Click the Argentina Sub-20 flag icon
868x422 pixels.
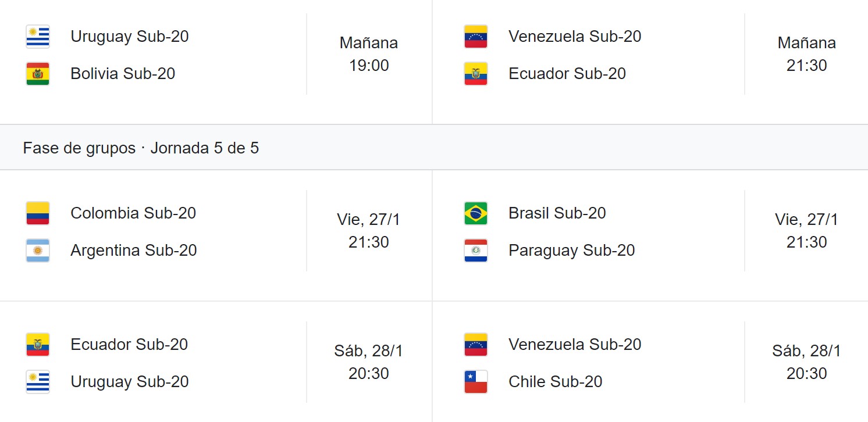tap(38, 251)
